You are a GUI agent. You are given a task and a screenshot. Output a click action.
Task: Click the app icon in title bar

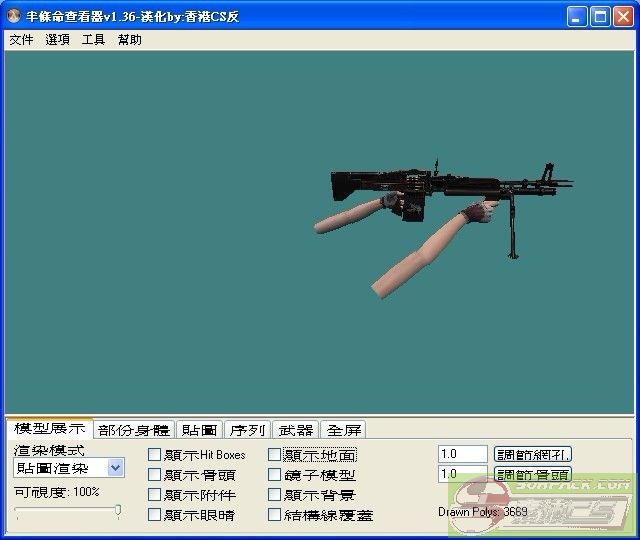(x=15, y=16)
